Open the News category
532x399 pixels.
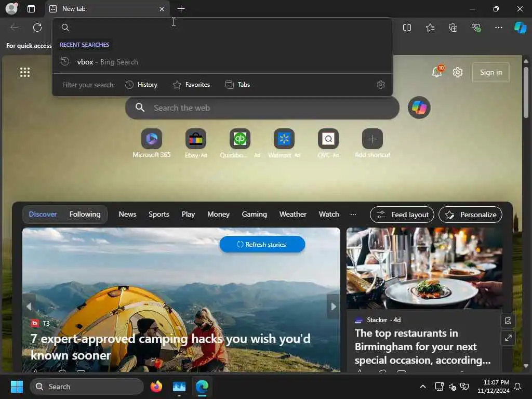pos(127,214)
